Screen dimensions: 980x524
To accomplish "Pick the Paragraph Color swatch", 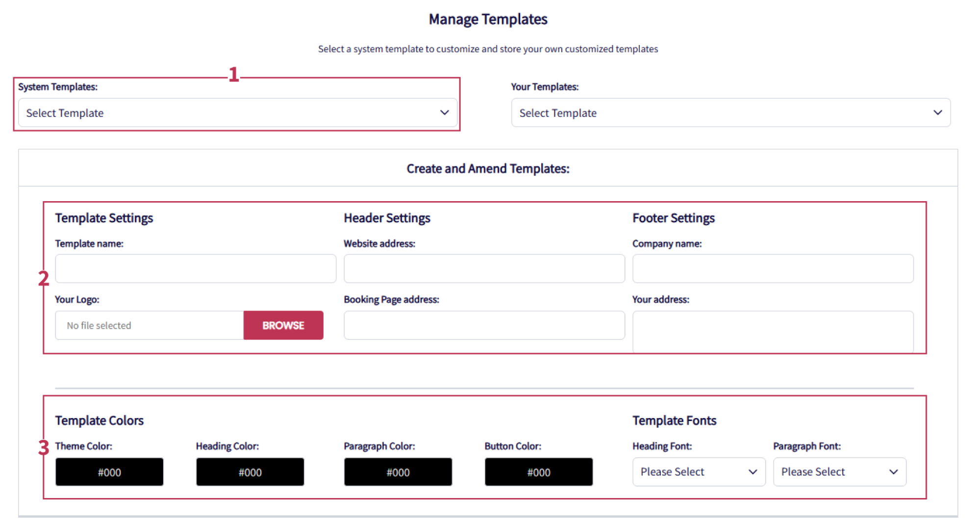I will tap(398, 472).
